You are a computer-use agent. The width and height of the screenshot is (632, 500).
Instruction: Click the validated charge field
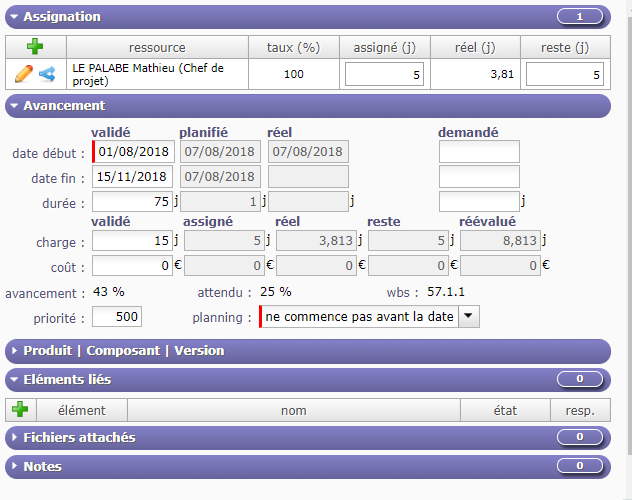coord(132,240)
